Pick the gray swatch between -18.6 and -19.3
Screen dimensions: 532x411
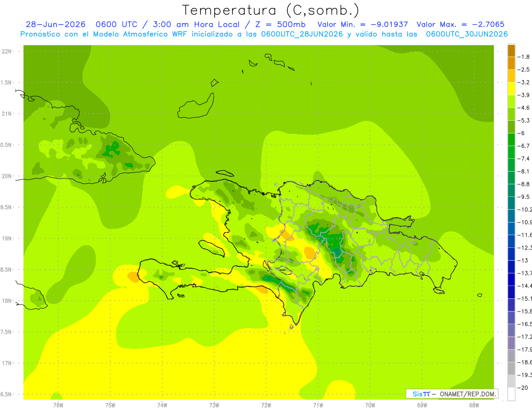511,368
